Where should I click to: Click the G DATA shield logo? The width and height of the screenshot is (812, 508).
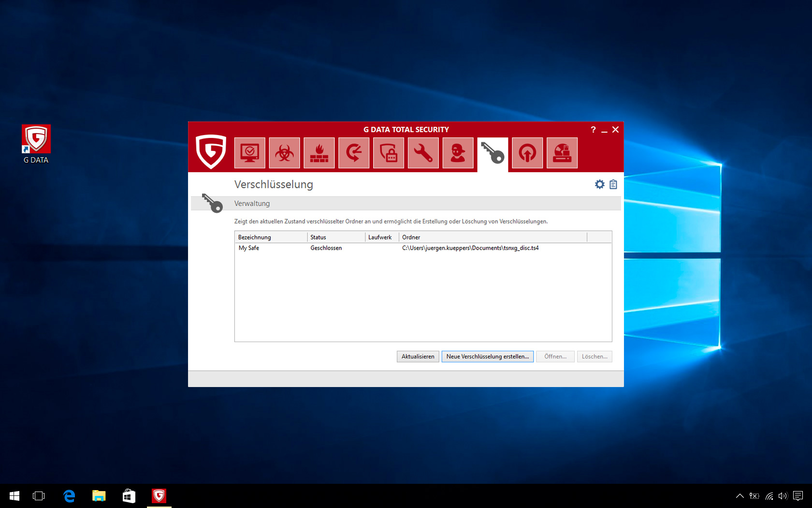(x=211, y=151)
